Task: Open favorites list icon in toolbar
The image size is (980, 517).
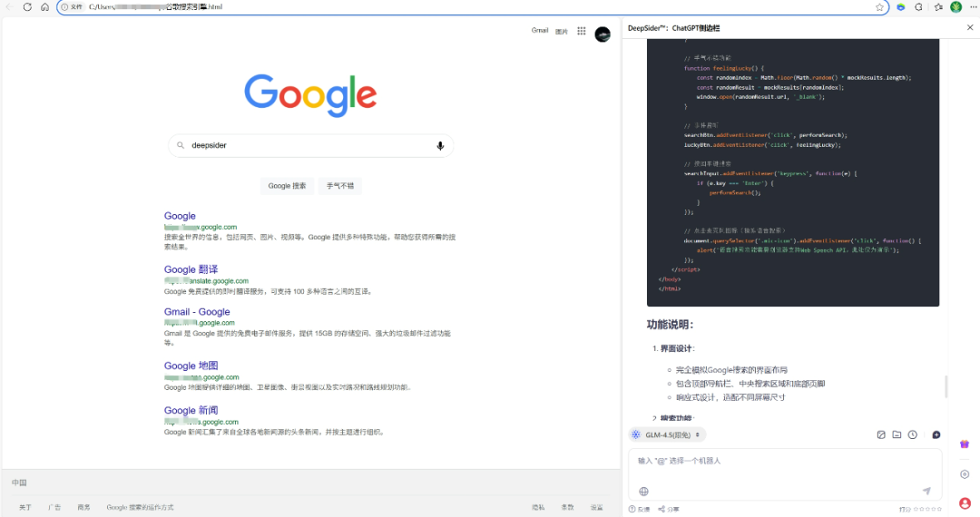Action: (938, 7)
